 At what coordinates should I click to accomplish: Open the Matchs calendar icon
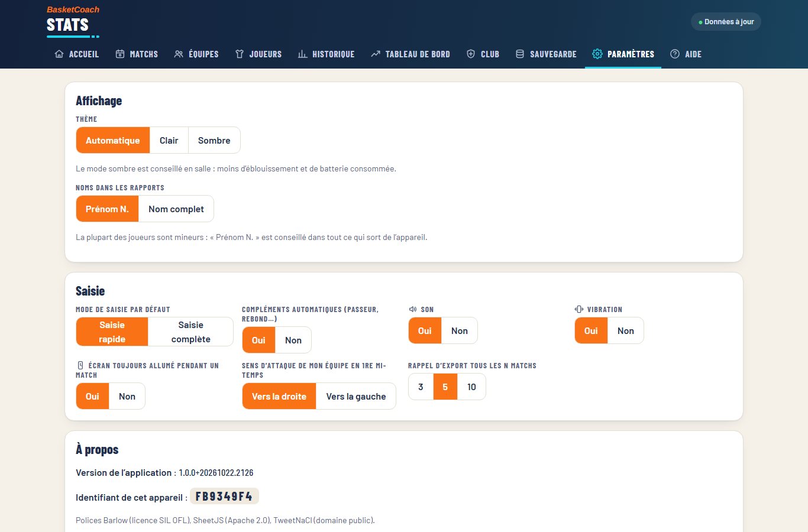coord(120,54)
